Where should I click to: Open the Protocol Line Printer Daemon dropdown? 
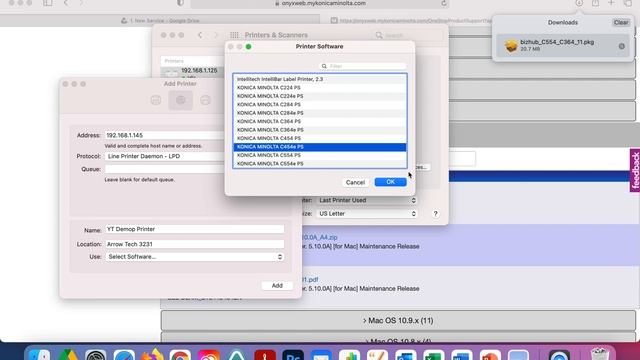pos(164,156)
